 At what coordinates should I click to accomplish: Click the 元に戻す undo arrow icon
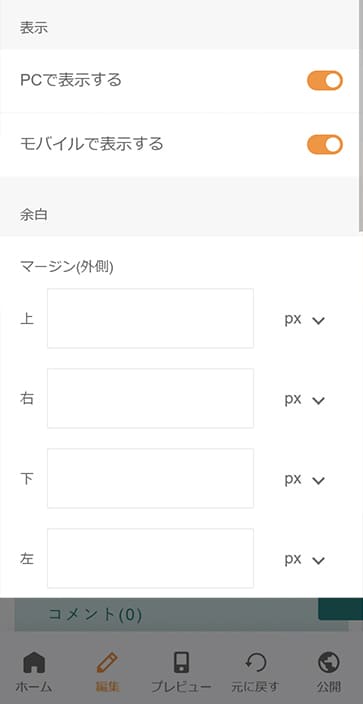click(256, 663)
